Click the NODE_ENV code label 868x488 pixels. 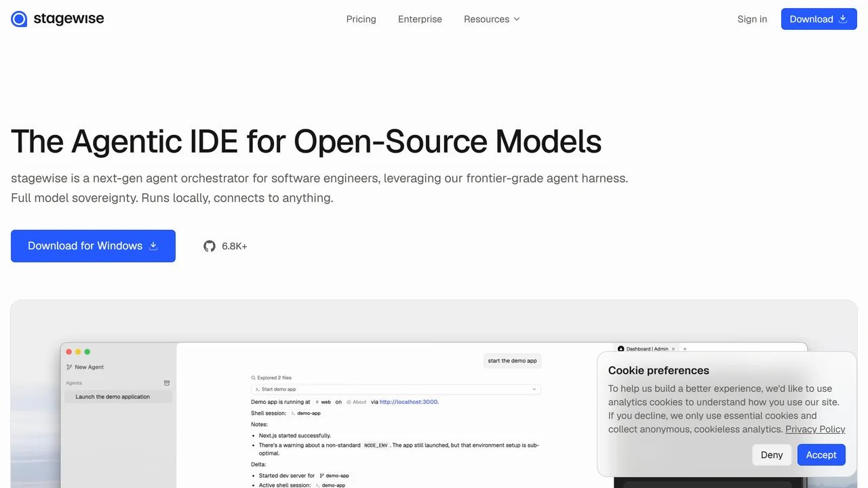click(x=376, y=445)
